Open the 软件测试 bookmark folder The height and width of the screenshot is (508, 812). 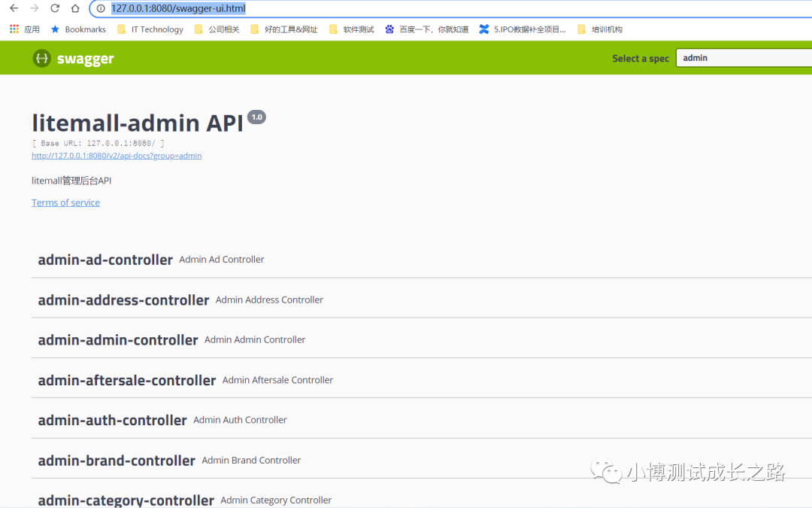(352, 29)
